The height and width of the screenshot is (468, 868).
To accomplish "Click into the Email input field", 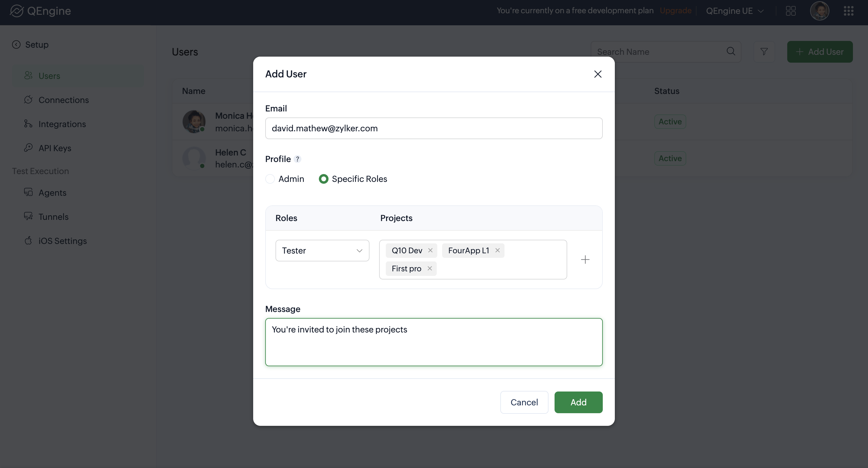I will [434, 128].
